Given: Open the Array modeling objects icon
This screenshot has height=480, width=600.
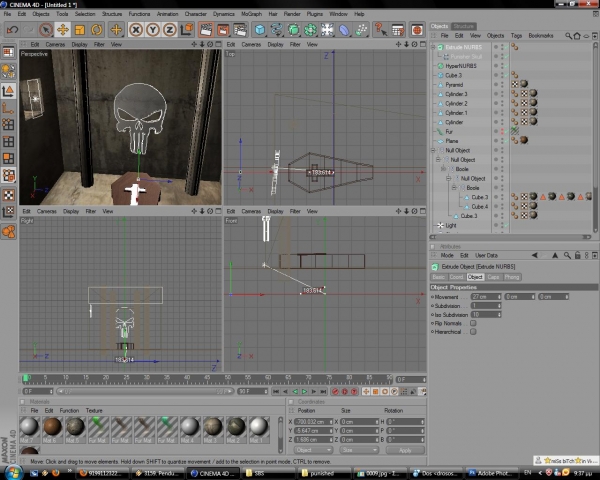Looking at the screenshot, I should click(310, 29).
